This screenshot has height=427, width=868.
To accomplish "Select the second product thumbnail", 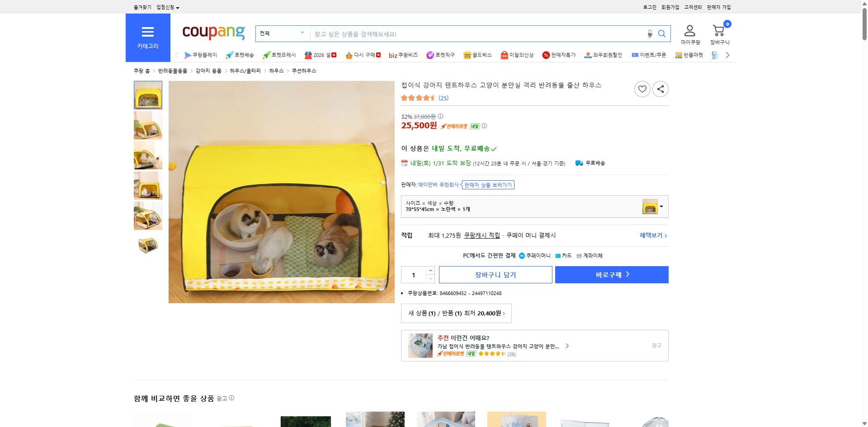I will pyautogui.click(x=147, y=125).
